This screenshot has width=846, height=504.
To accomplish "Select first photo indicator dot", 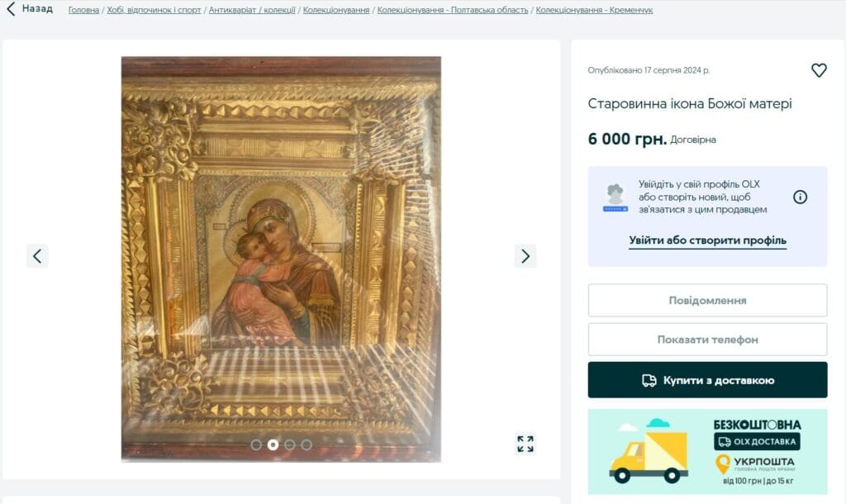I will coord(256,445).
